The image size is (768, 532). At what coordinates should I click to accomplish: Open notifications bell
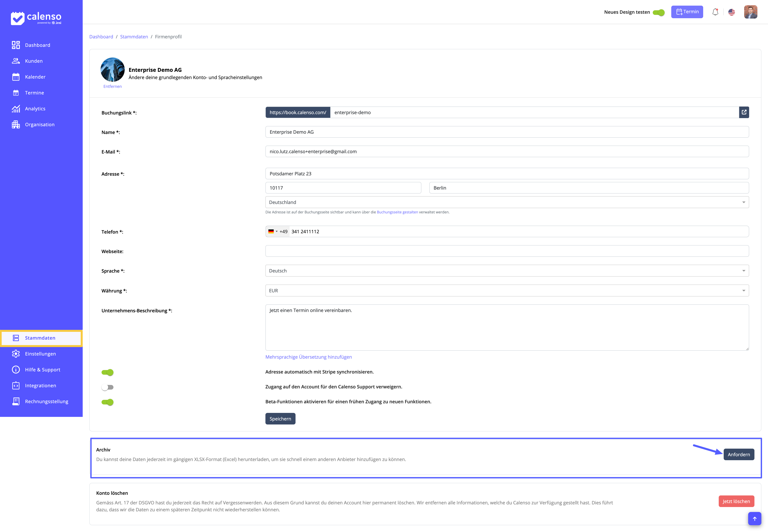[x=715, y=12]
